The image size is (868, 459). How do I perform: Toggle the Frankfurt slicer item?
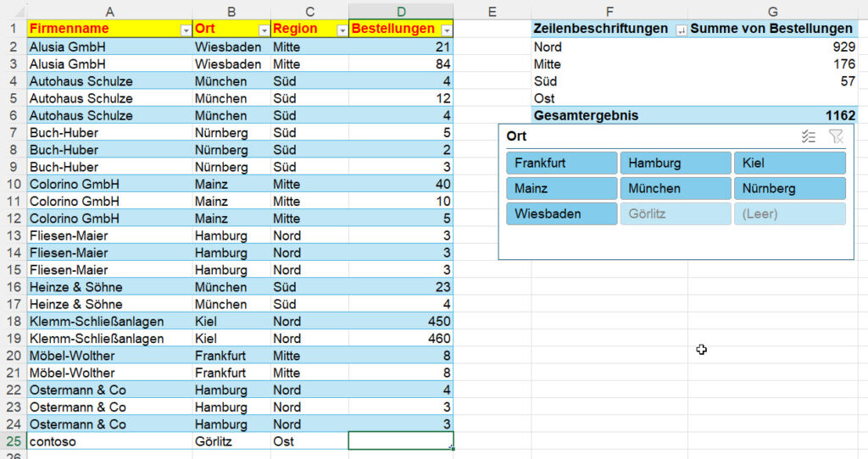pos(561,163)
